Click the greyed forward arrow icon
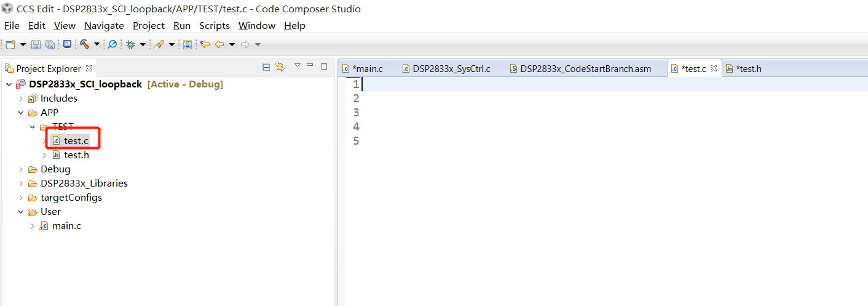The width and height of the screenshot is (868, 306). coord(245,44)
